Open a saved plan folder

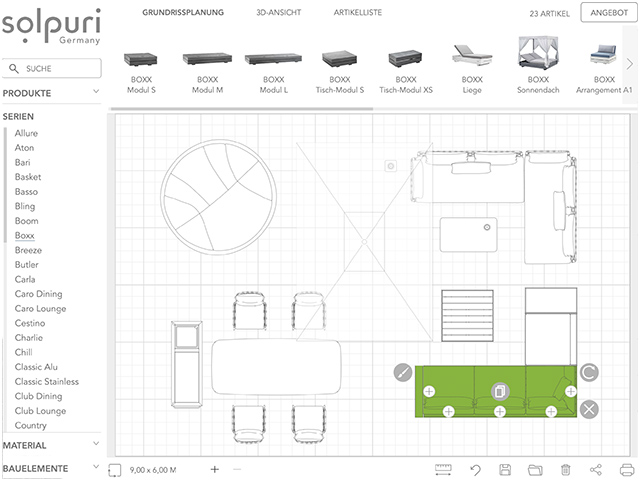tap(535, 469)
